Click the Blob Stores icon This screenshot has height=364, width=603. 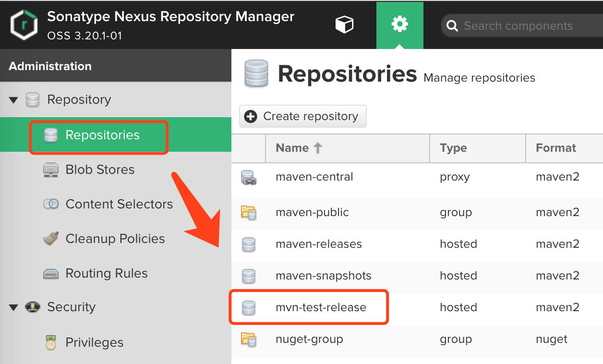pyautogui.click(x=50, y=170)
